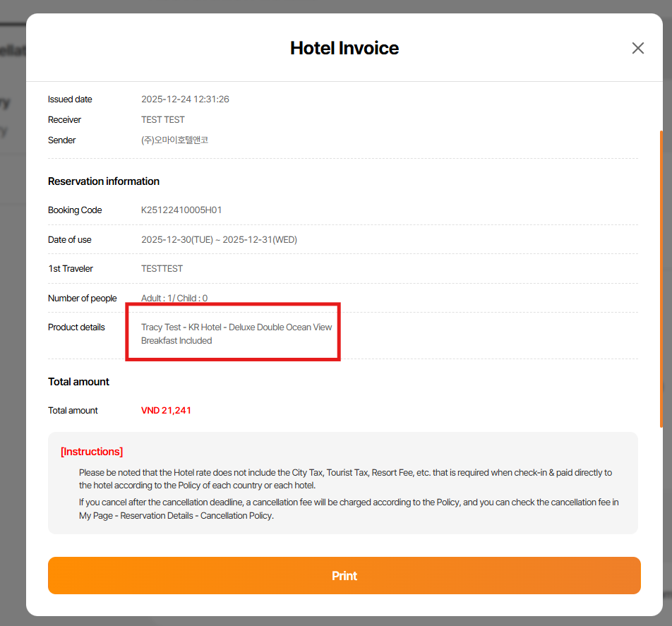Click the Product details label
Viewport: 672px width, 626px height.
pos(76,327)
